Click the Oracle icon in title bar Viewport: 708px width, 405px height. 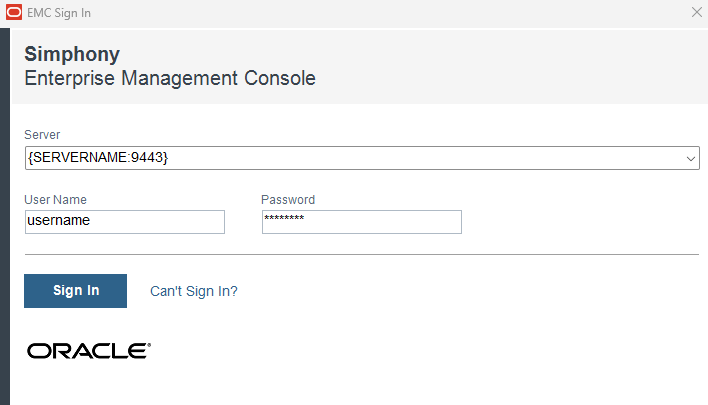pos(12,13)
